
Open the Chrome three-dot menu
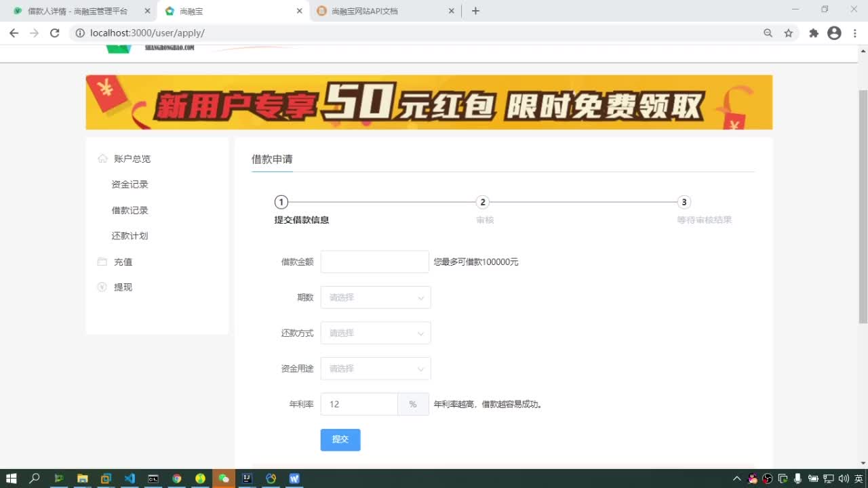click(855, 33)
